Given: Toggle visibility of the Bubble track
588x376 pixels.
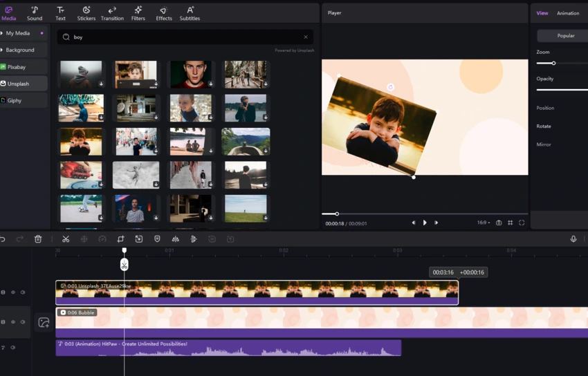Looking at the screenshot, I should tap(12, 322).
